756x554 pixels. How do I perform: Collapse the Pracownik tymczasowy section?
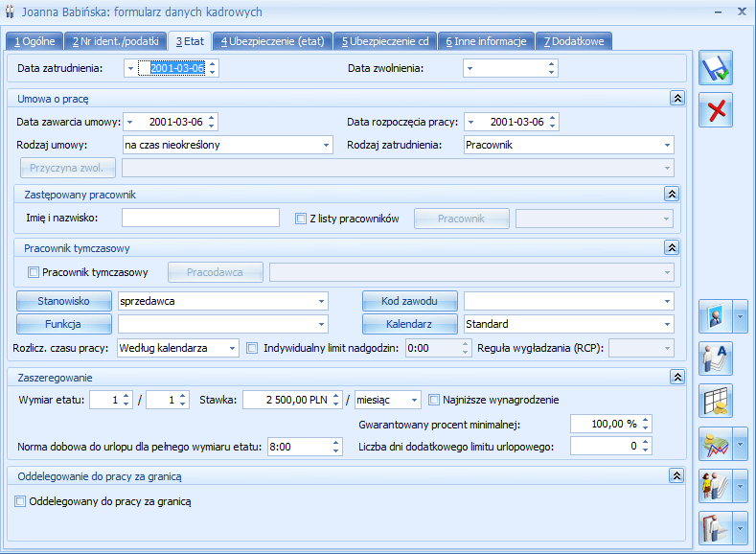coord(672,248)
